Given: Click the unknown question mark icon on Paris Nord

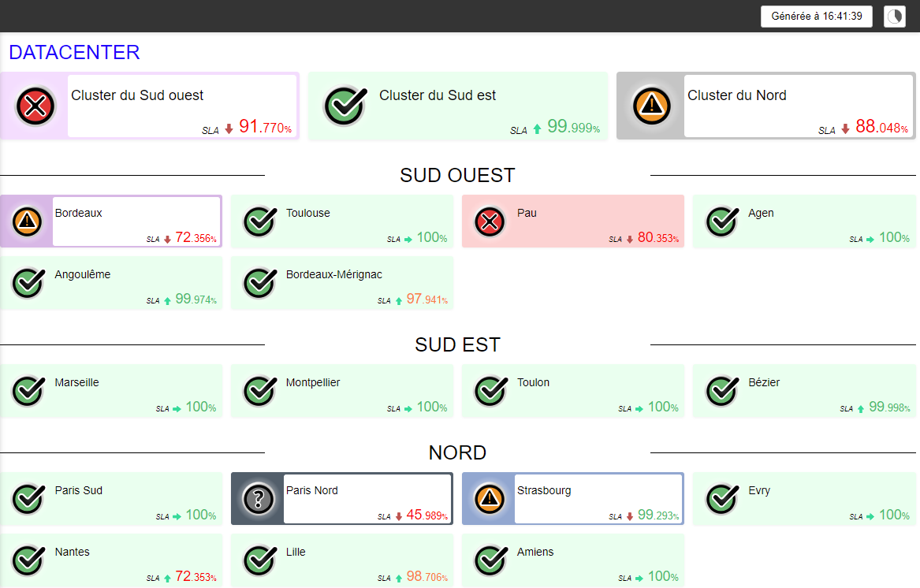Looking at the screenshot, I should click(x=258, y=499).
